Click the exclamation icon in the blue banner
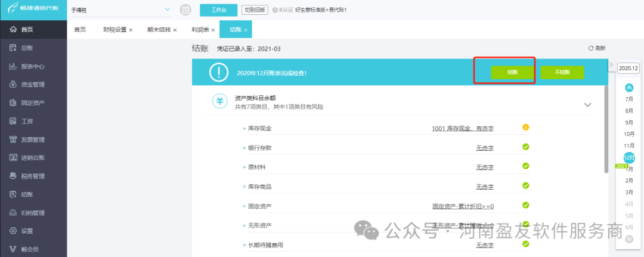Viewport: 644px width, 257px height. (218, 72)
